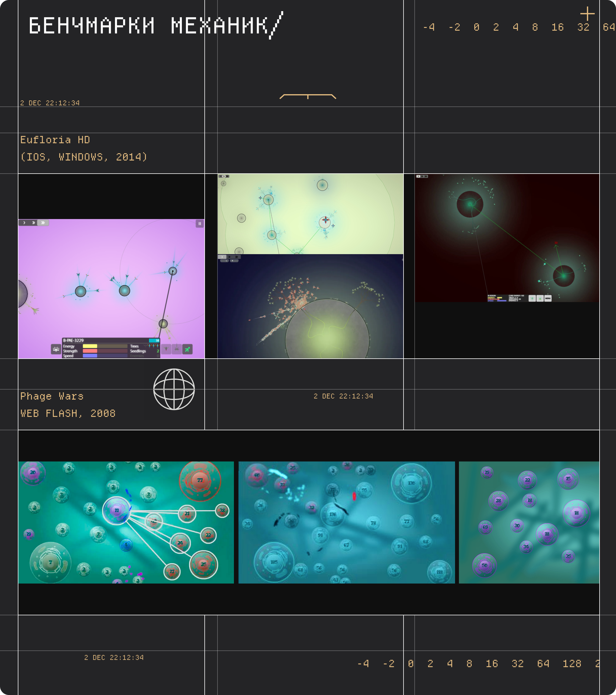The width and height of the screenshot is (616, 695).
Task: Click the 32 value in the top scale
Action: click(583, 27)
